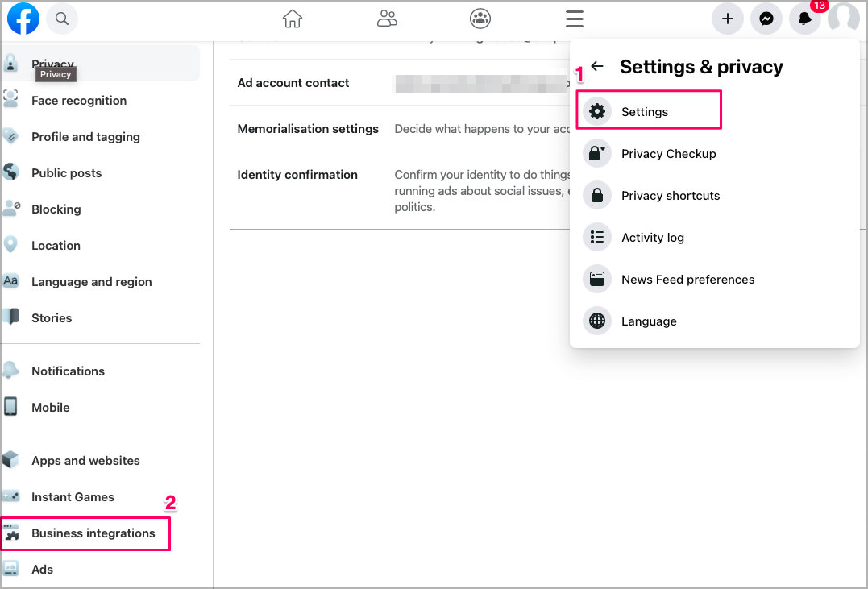Go to Blocking settings
The height and width of the screenshot is (589, 868).
(x=56, y=209)
